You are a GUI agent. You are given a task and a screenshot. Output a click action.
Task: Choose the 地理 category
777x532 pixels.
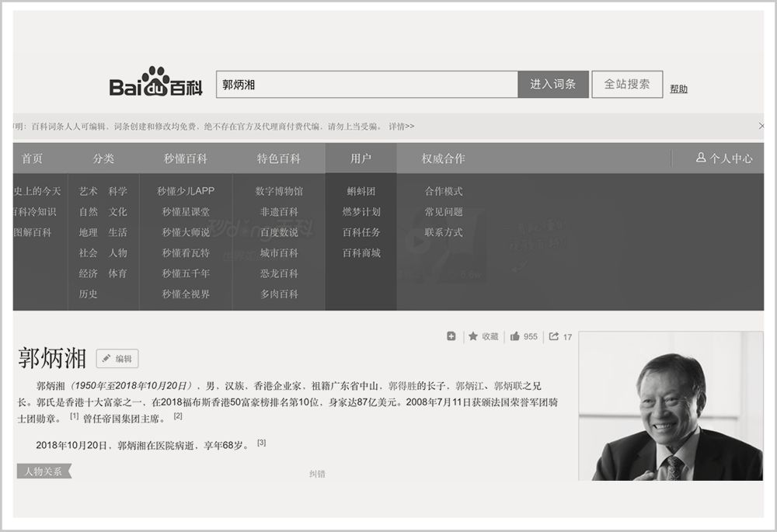[x=89, y=232]
